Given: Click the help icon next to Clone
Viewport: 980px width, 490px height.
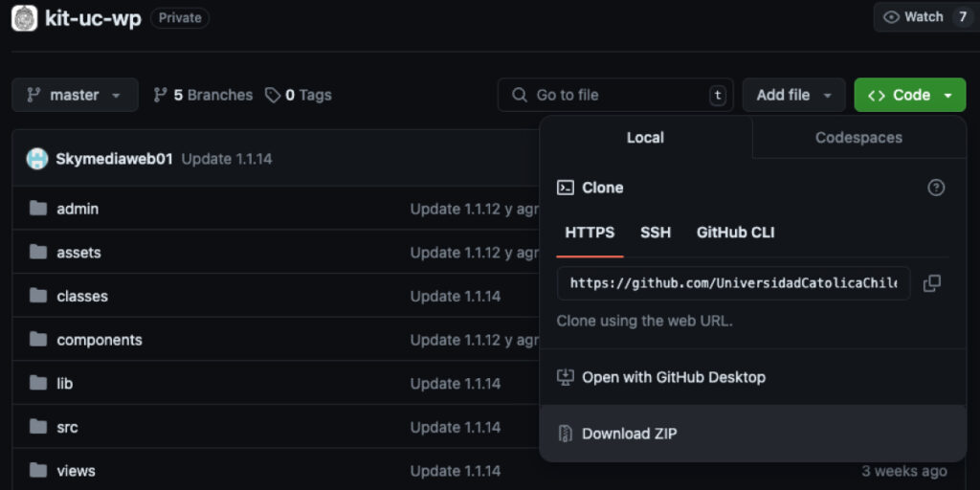Looking at the screenshot, I should [936, 188].
